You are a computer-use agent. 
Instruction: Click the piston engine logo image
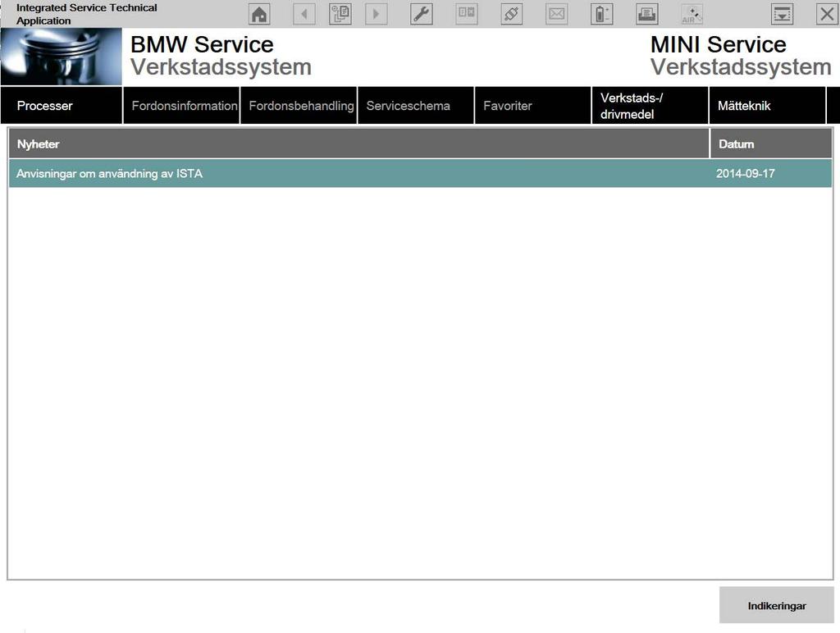(61, 57)
